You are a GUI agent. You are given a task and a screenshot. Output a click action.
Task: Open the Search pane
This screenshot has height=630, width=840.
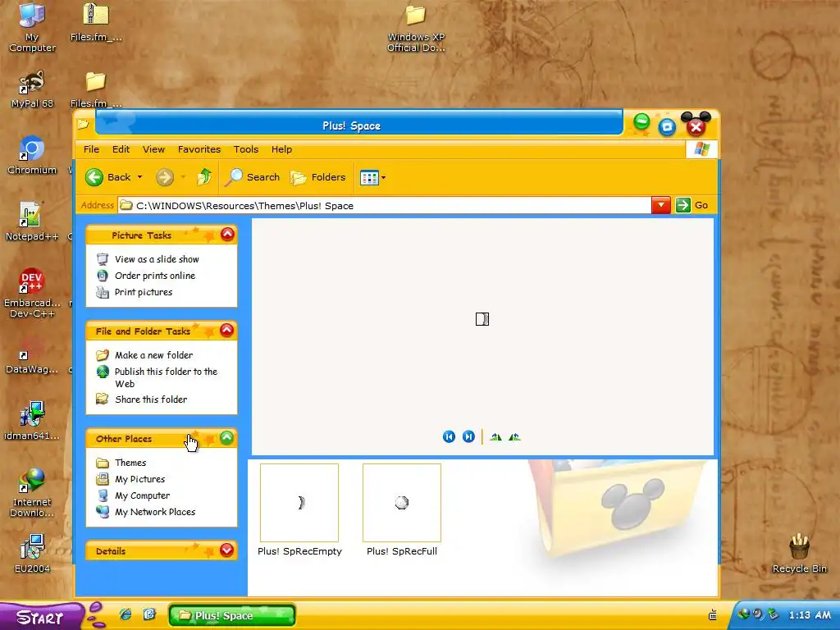[x=252, y=177]
